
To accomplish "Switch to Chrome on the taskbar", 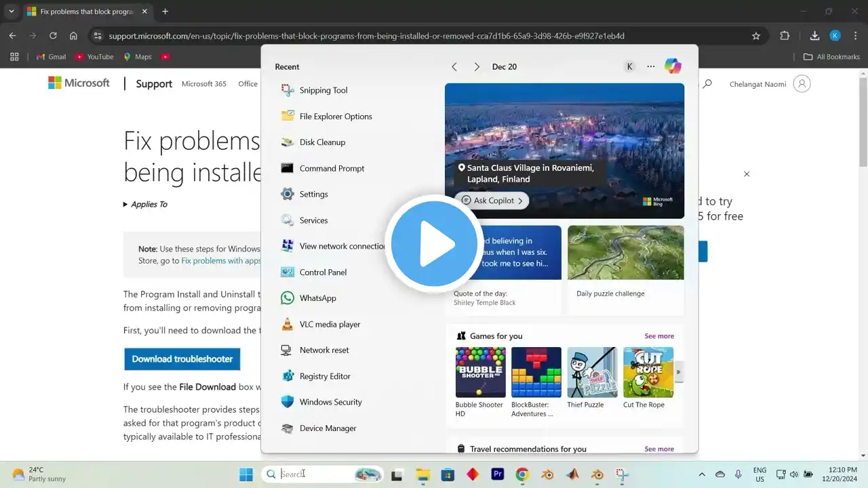I will (x=522, y=474).
